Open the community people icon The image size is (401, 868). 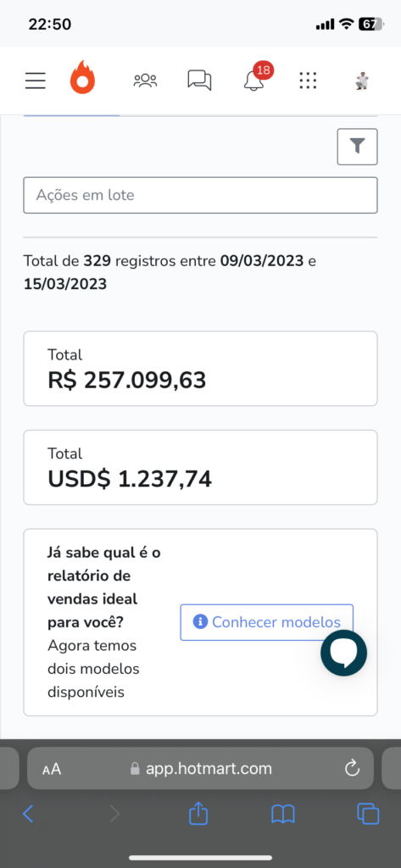145,81
